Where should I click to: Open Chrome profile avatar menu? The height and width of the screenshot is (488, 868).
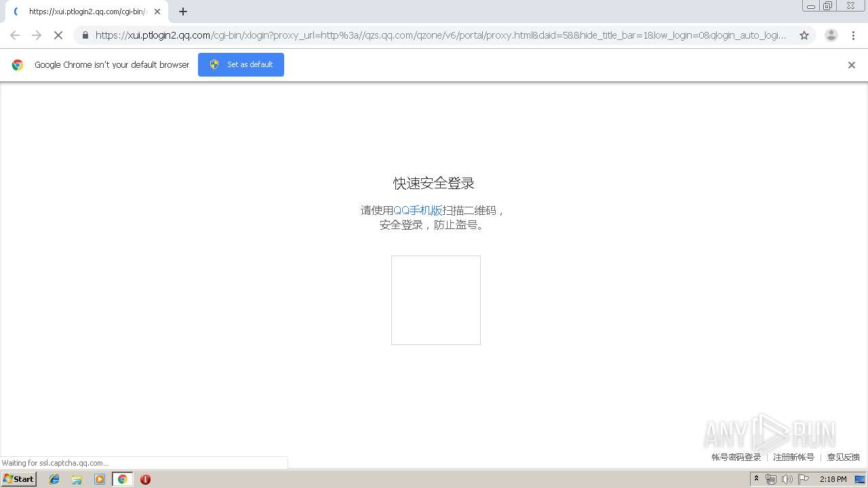click(831, 35)
